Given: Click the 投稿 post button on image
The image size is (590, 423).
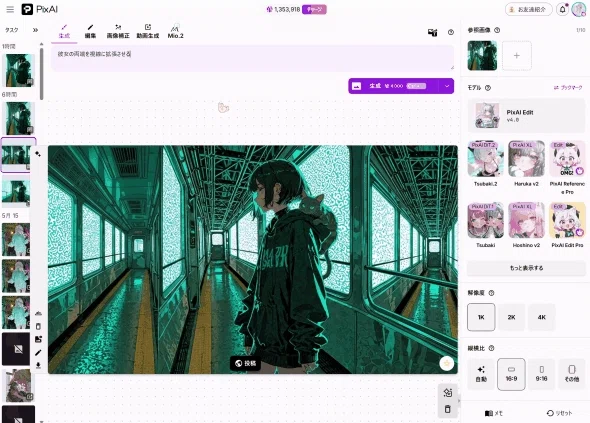Looking at the screenshot, I should point(245,363).
